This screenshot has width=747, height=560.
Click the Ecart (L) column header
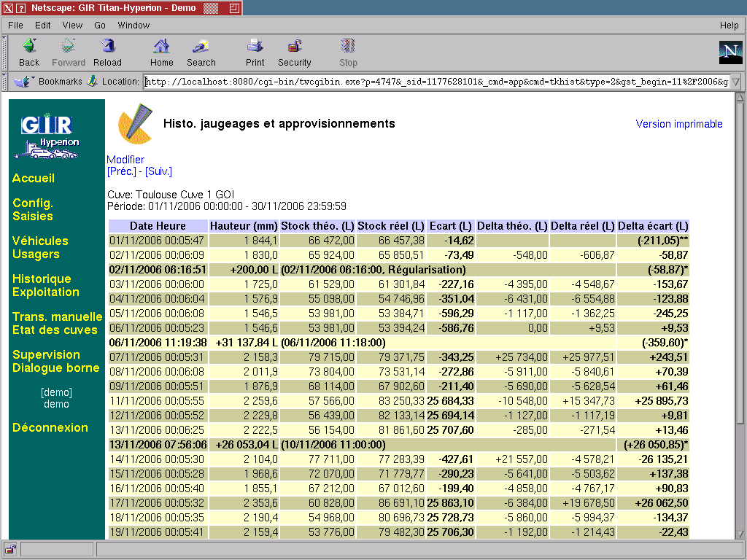click(451, 226)
